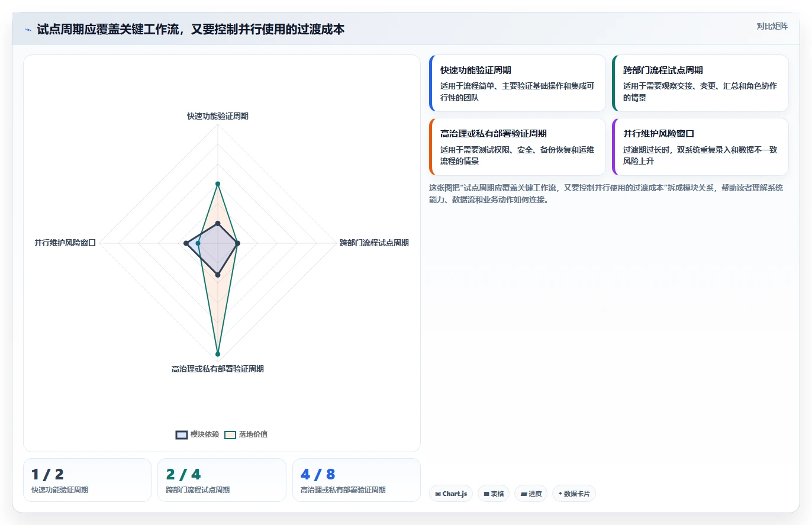Open the 快速功能验证周期 description card
Image resolution: width=812 pixels, height=525 pixels.
[x=517, y=83]
